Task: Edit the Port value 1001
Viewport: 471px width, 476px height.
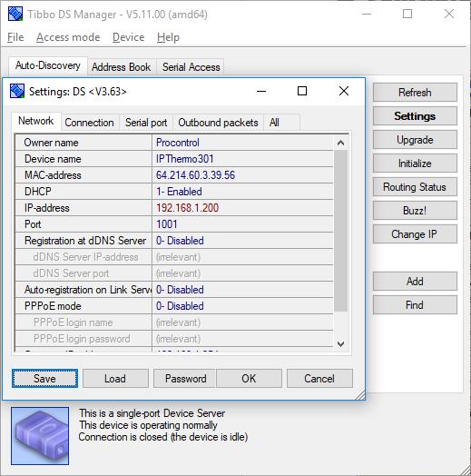Action: 242,224
